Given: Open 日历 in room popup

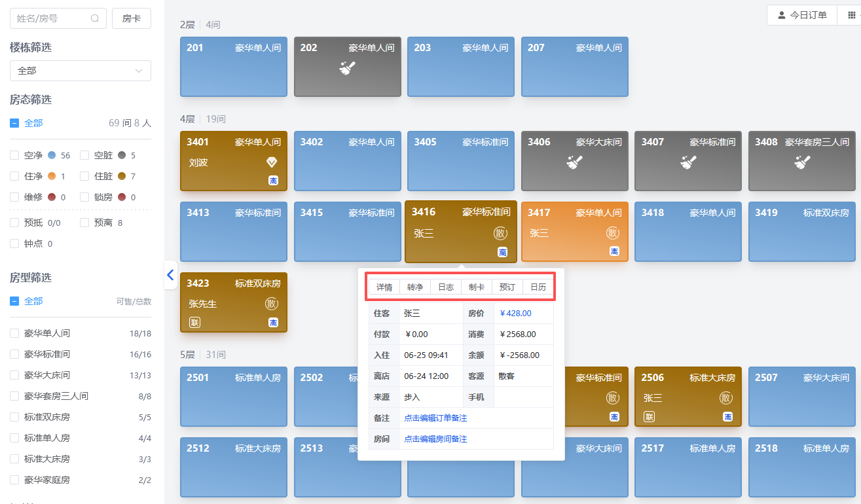Looking at the screenshot, I should pos(538,287).
